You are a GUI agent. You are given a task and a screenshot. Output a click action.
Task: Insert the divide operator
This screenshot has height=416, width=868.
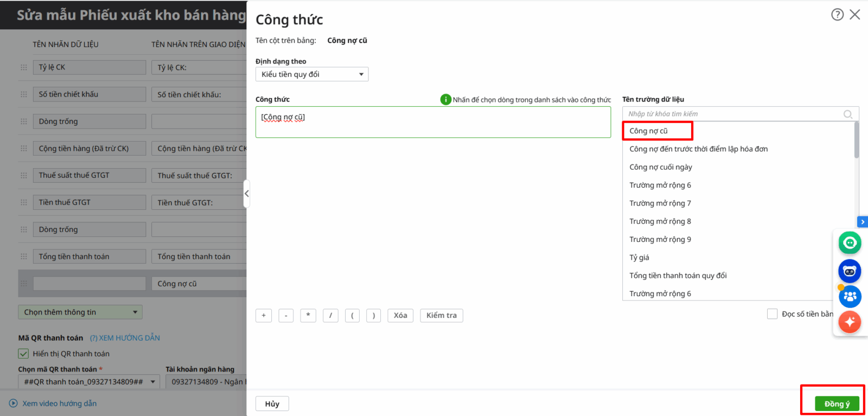pyautogui.click(x=330, y=316)
